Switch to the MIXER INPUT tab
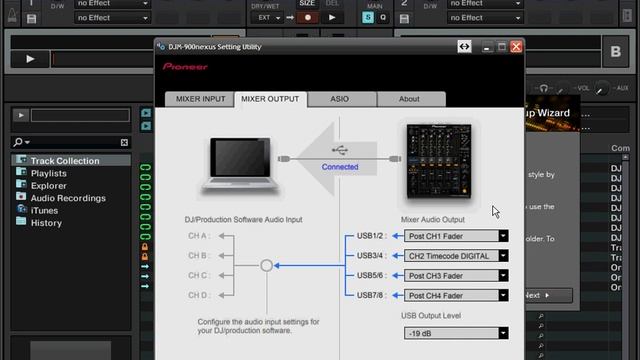The width and height of the screenshot is (640, 360). [x=200, y=99]
